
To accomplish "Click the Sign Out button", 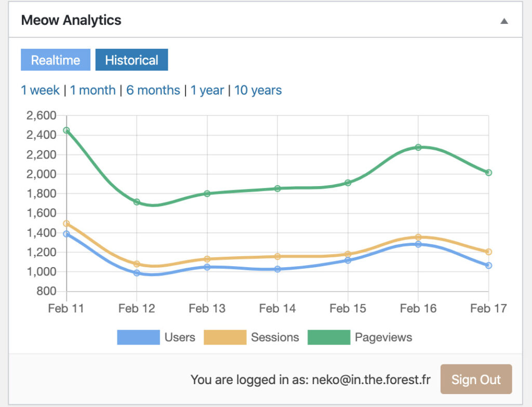I will point(476,379).
